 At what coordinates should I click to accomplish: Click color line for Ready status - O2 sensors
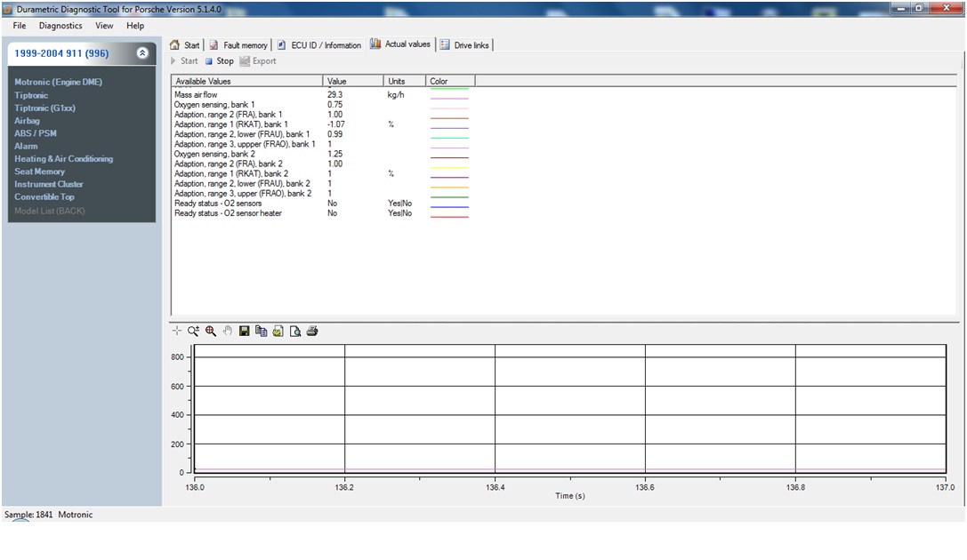449,207
